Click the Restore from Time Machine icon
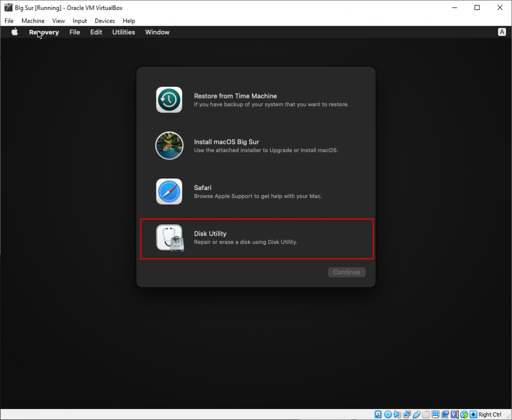The height and width of the screenshot is (420, 512). click(169, 99)
